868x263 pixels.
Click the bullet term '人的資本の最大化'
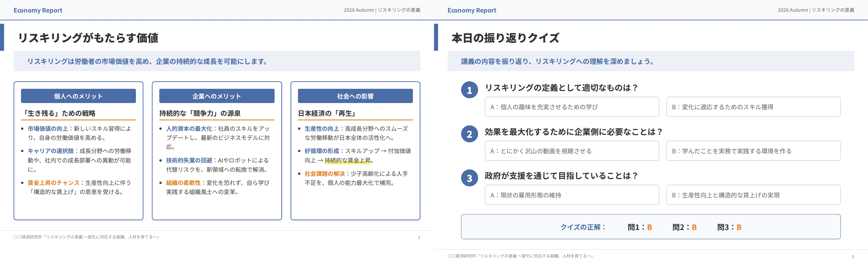coord(189,129)
